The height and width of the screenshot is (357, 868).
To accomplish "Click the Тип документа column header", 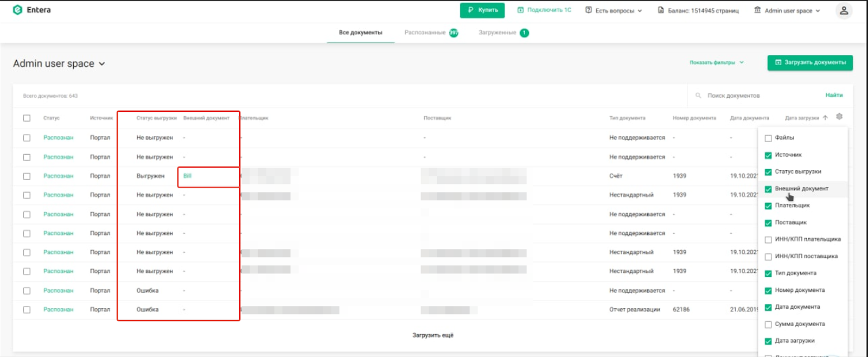I will point(627,118).
